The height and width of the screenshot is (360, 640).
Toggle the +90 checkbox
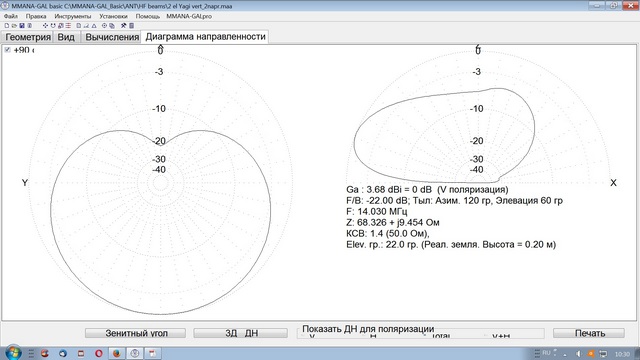click(x=7, y=50)
